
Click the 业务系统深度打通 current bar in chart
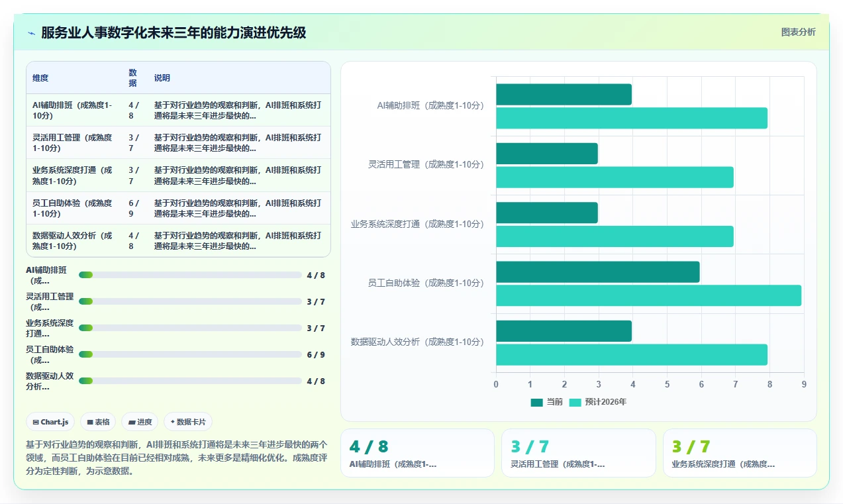click(547, 213)
